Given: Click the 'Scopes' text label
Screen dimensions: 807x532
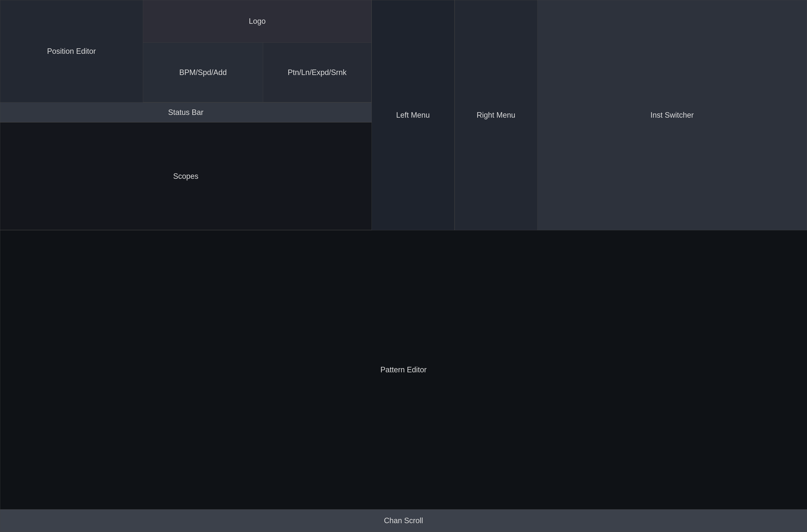Looking at the screenshot, I should 186,176.
